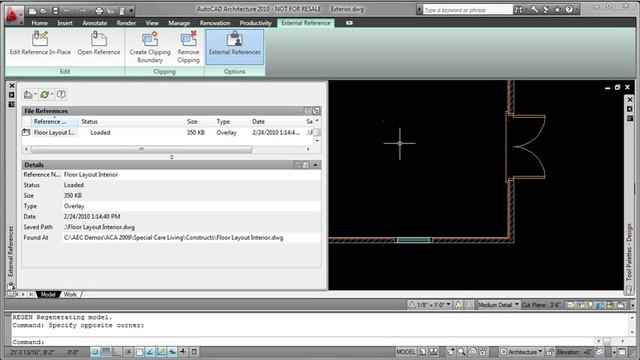Open the Home ribbon tab
The width and height of the screenshot is (640, 360).
pyautogui.click(x=40, y=23)
